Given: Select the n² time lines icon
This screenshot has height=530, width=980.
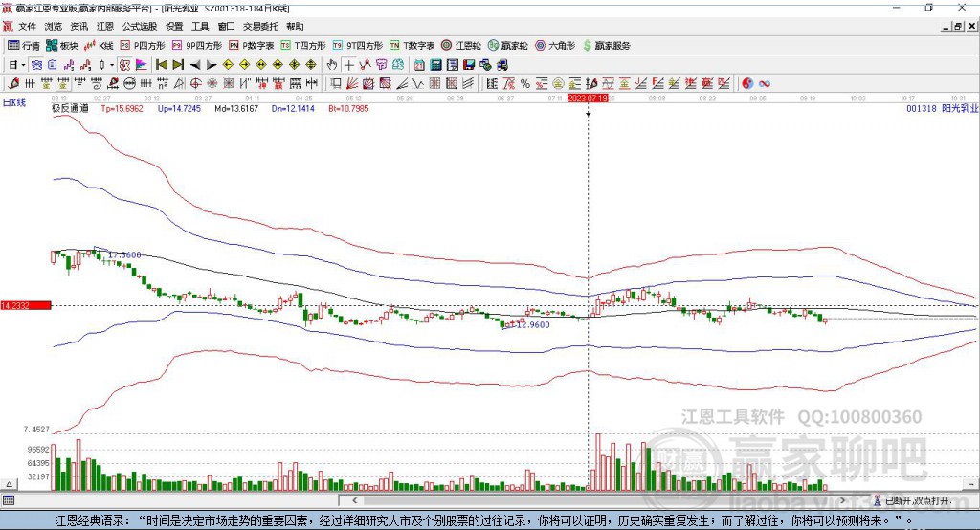Looking at the screenshot, I should 163,83.
